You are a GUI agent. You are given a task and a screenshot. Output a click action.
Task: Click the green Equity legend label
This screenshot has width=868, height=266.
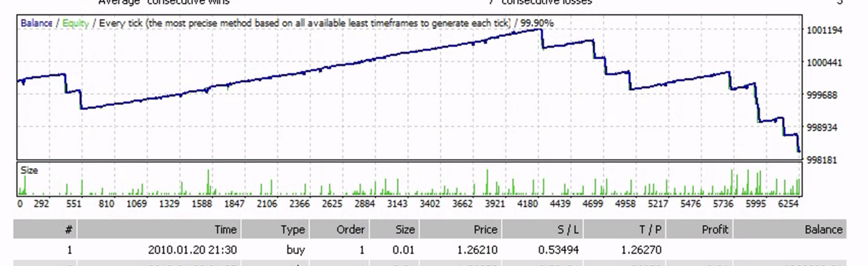pyautogui.click(x=75, y=23)
